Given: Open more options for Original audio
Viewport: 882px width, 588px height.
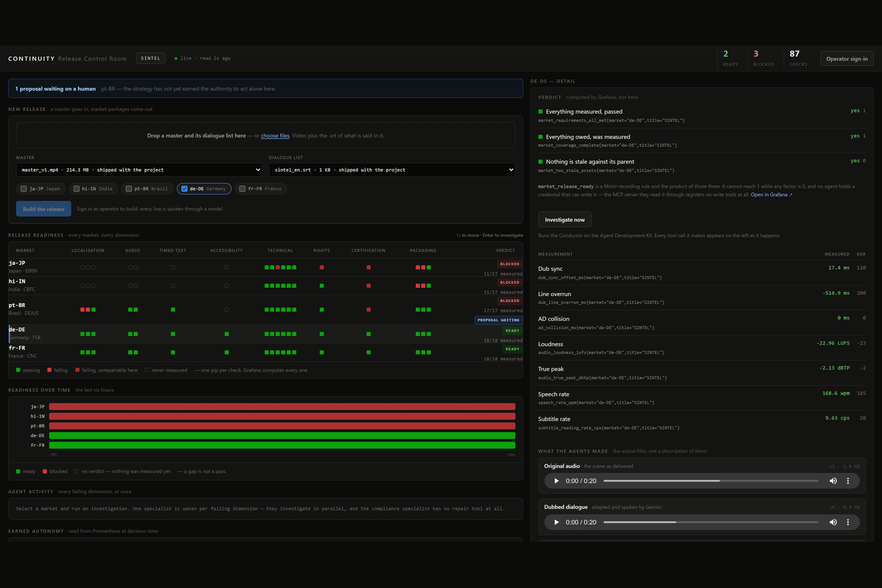Looking at the screenshot, I should [x=848, y=481].
